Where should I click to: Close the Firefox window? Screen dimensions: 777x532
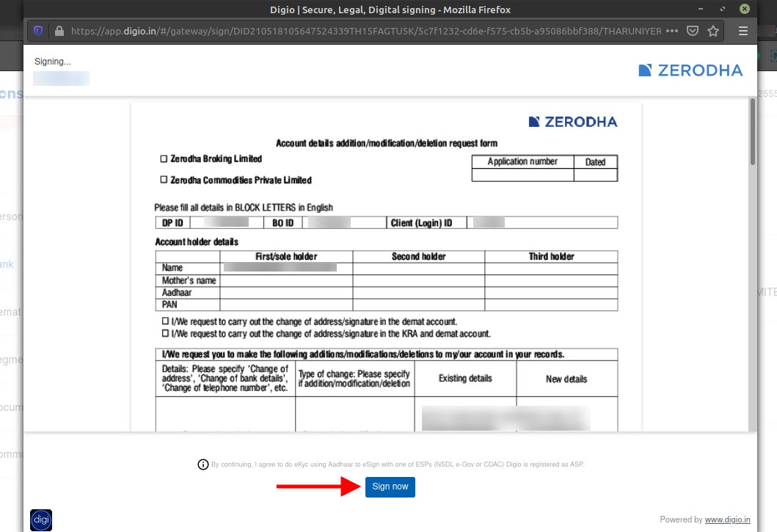tap(744, 9)
